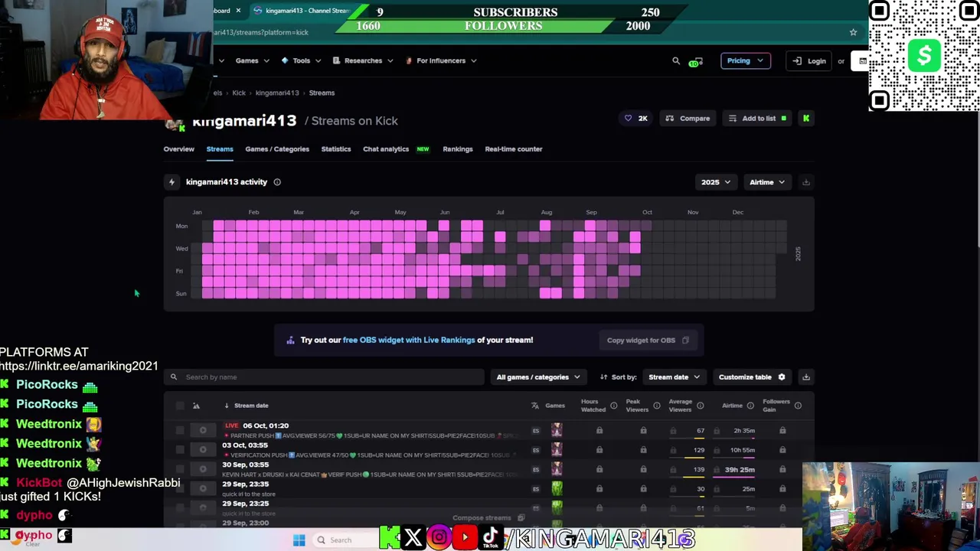Click the YouTube icon in overlay
This screenshot has width=980, height=551.
click(x=465, y=538)
